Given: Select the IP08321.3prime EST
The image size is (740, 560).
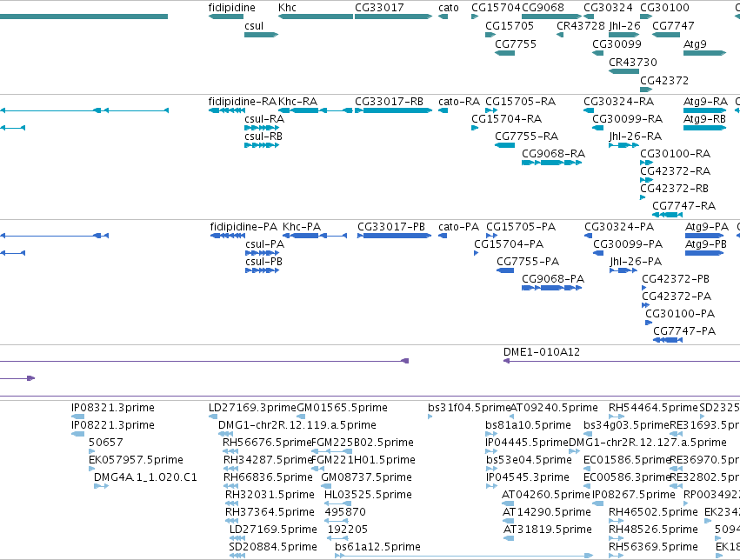Looking at the screenshot, I should pyautogui.click(x=78, y=417).
